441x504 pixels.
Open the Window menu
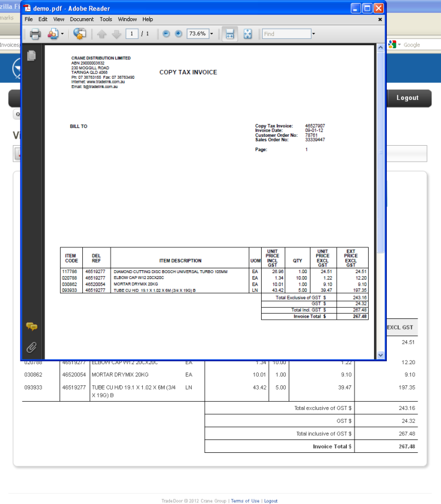click(128, 19)
